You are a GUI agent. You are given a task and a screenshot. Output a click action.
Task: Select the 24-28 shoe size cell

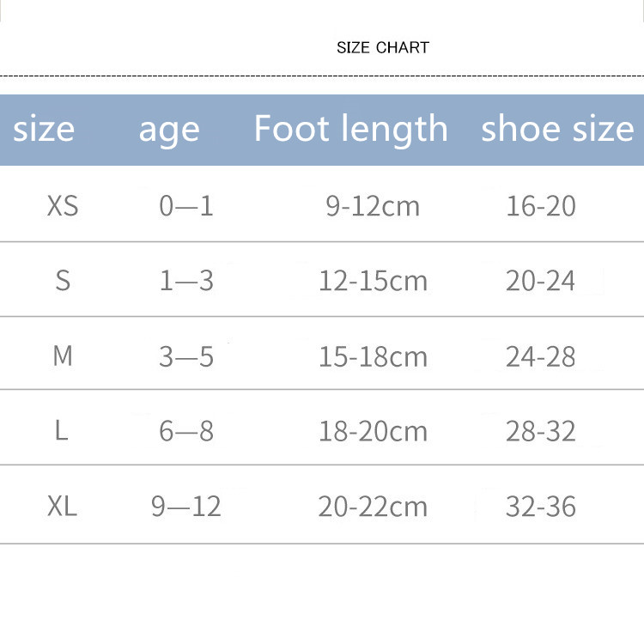tap(541, 356)
